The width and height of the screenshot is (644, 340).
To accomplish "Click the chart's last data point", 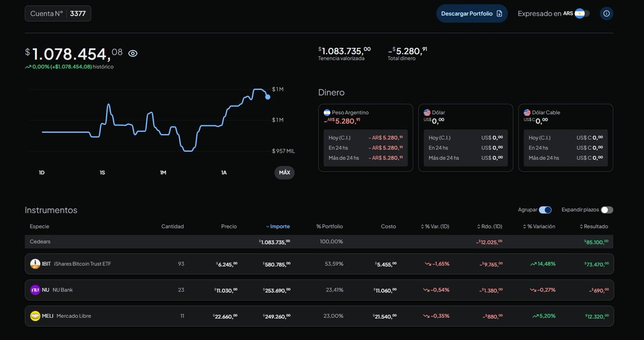I will 268,97.
